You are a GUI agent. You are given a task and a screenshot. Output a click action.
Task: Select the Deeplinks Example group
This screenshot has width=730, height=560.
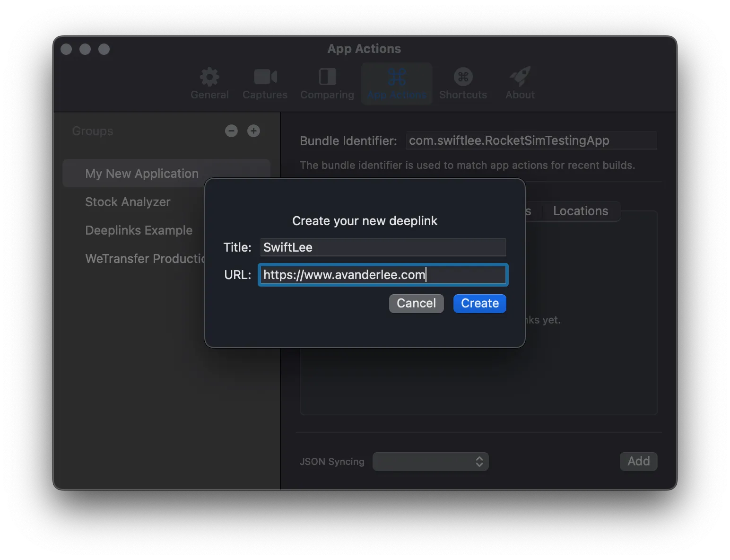(139, 230)
